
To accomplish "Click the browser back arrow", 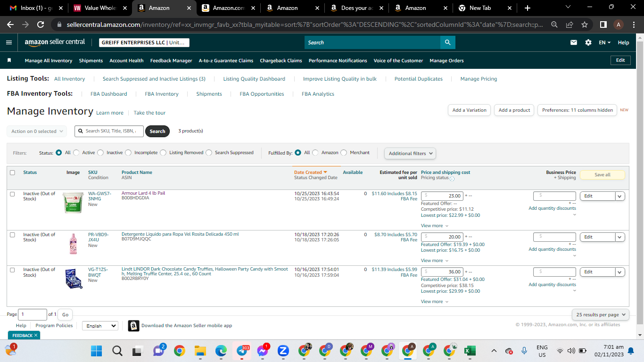I will point(10,25).
